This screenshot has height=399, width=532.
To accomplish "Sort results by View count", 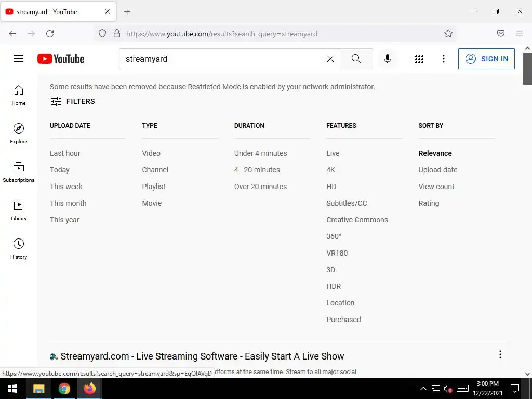I will [436, 187].
